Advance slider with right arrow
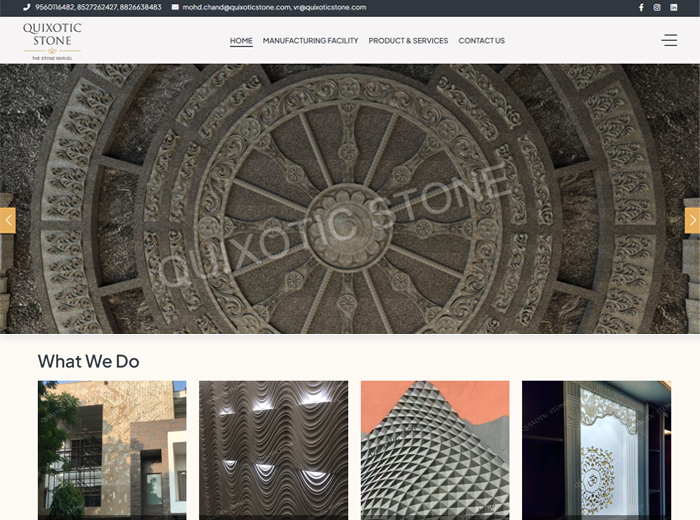 (x=692, y=220)
